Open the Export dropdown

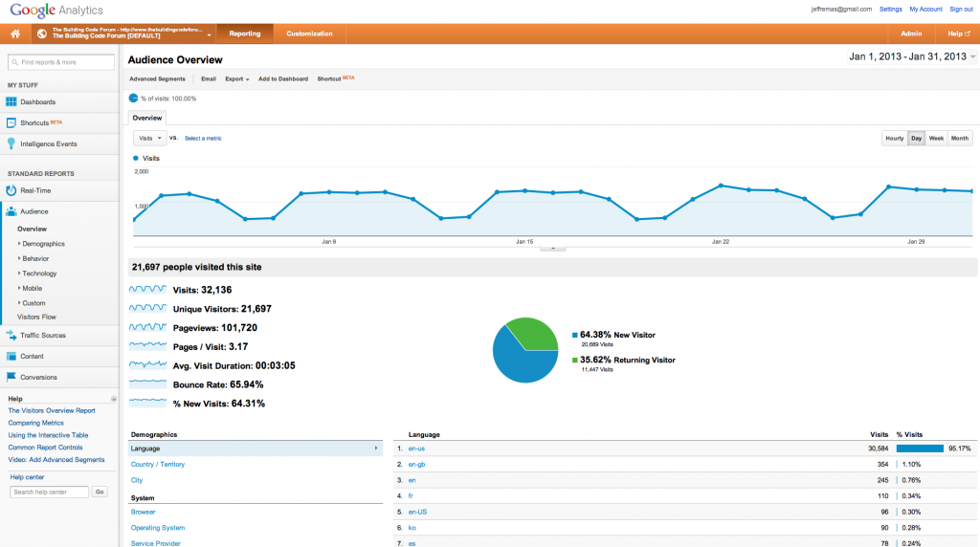237,79
